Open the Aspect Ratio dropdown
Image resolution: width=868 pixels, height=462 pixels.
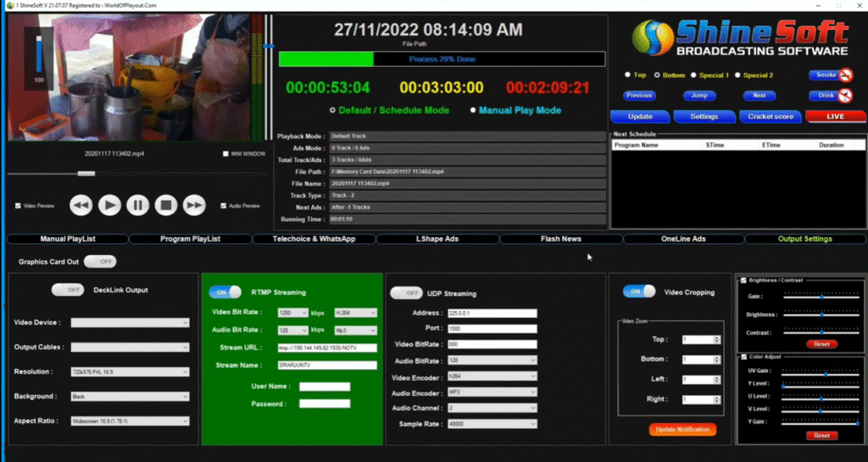coord(130,420)
